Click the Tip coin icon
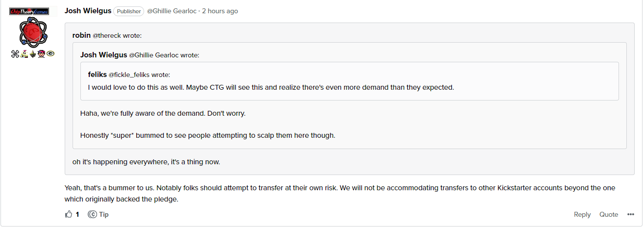644x228 pixels. 92,214
